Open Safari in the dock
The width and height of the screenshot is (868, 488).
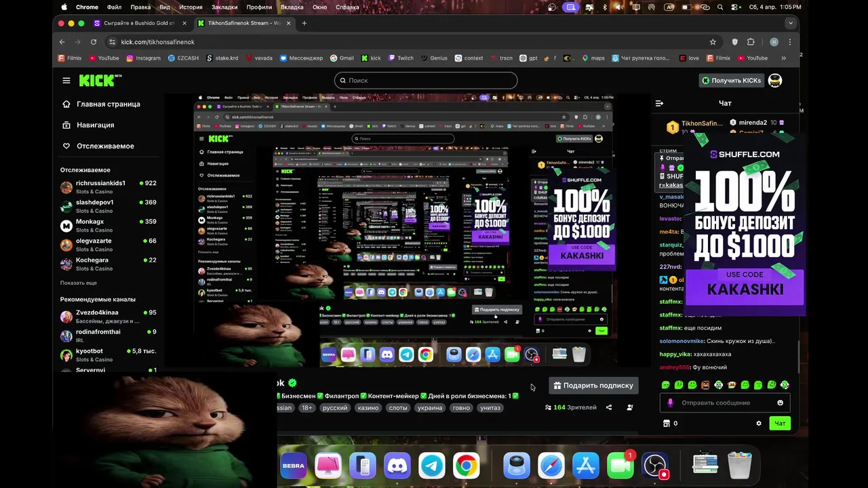551,466
